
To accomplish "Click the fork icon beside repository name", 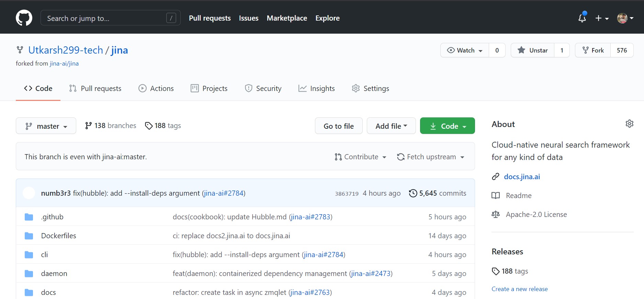I will [x=20, y=50].
